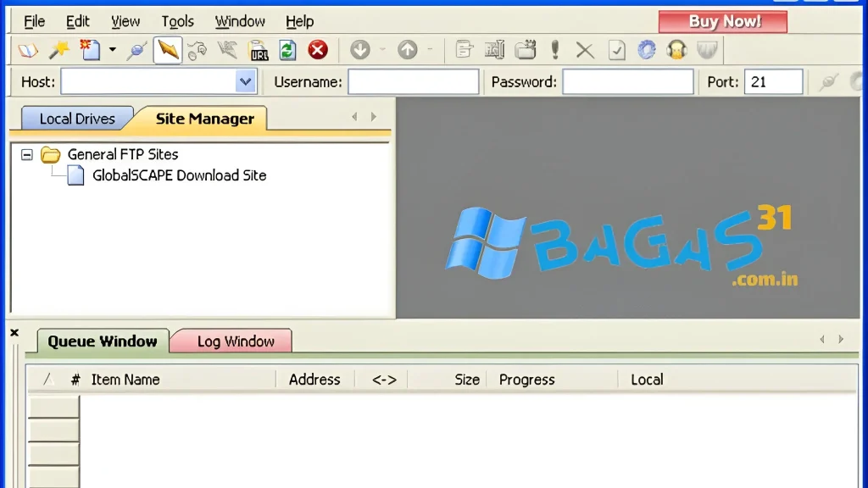
Task: Sort queue by Size column
Action: 467,380
